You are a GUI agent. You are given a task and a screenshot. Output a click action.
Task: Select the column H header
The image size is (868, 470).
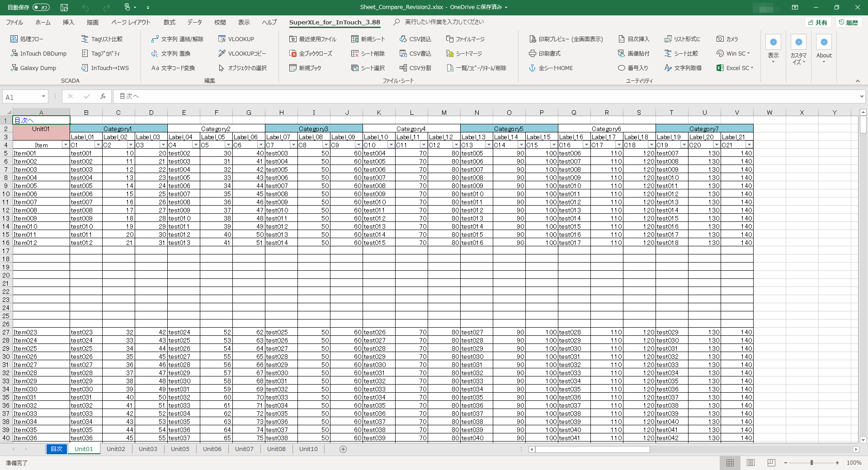281,113
